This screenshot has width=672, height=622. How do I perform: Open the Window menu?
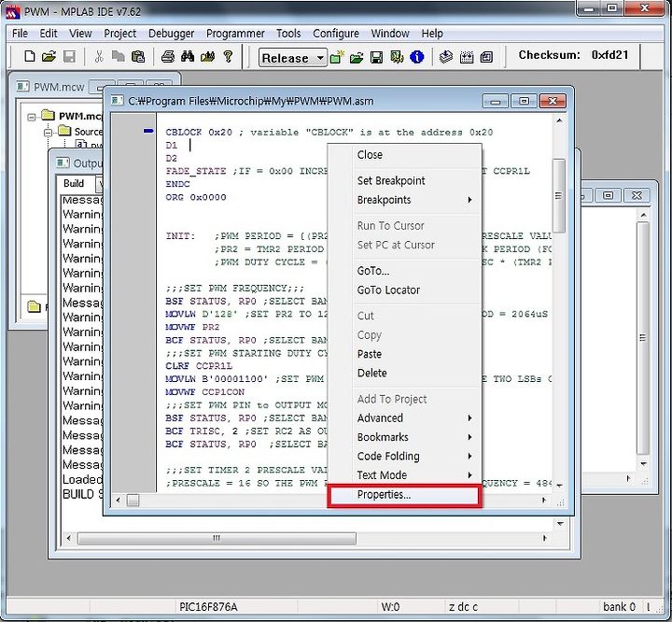pyautogui.click(x=390, y=34)
